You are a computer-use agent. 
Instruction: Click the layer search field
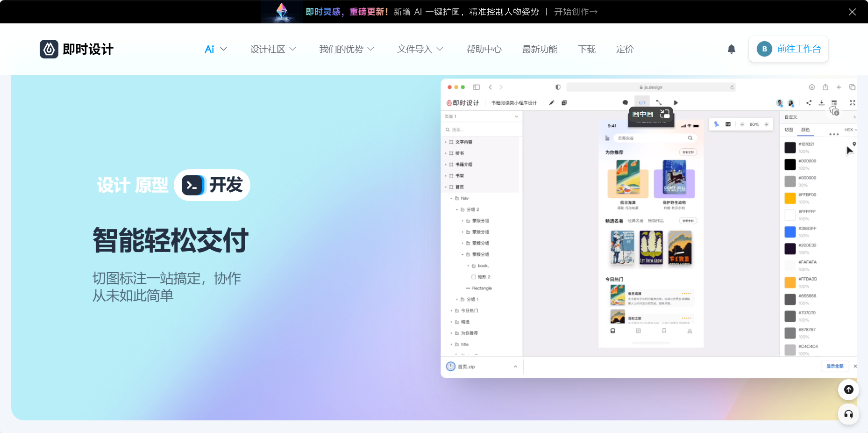pyautogui.click(x=481, y=130)
